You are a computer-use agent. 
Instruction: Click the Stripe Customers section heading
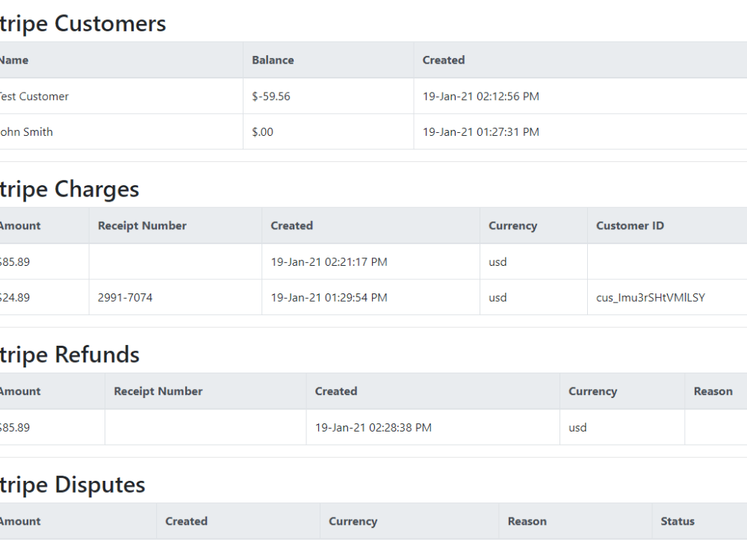[x=81, y=24]
